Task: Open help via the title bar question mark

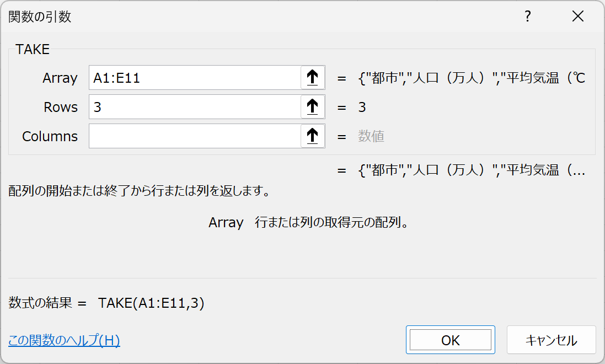Action: pos(527,16)
